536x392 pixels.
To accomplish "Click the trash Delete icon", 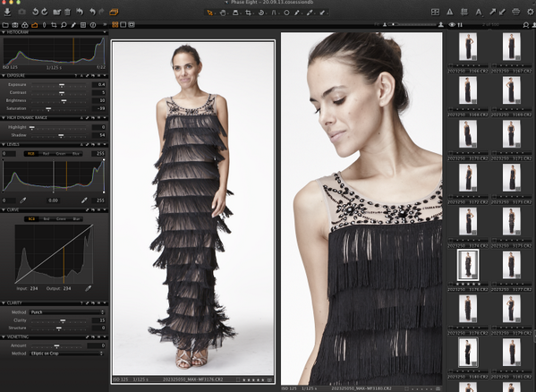I will [x=67, y=13].
